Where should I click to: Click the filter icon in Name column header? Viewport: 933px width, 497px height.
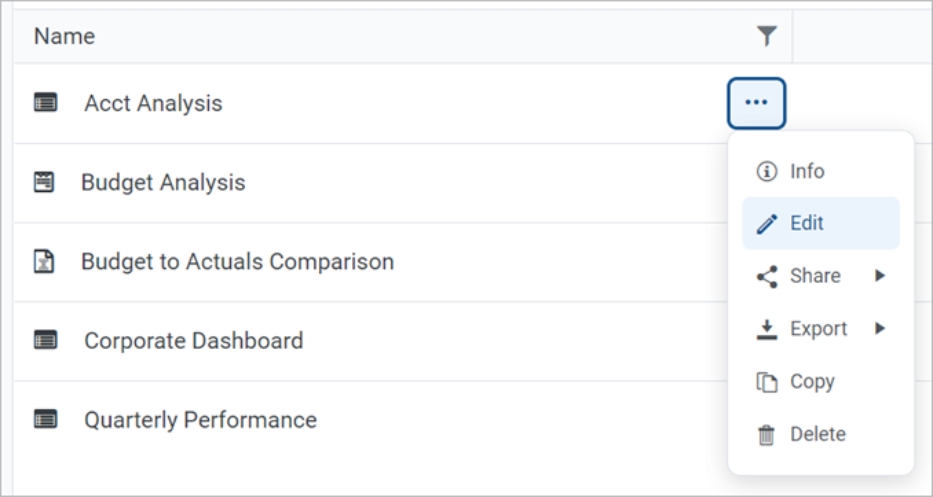(x=766, y=37)
